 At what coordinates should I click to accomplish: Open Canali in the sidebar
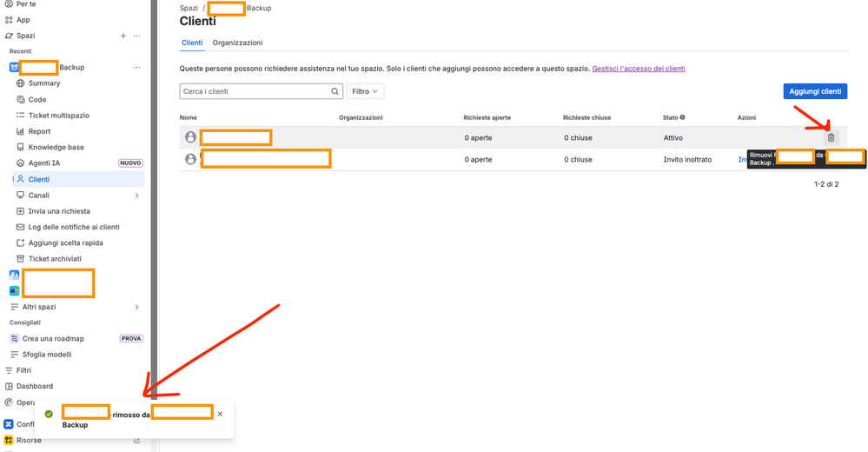coord(39,196)
